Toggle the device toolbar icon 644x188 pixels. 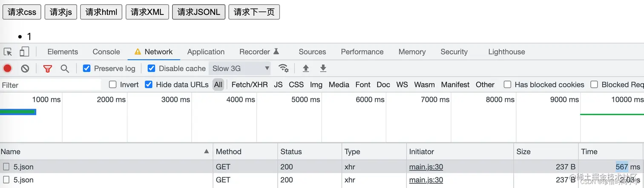pos(24,52)
